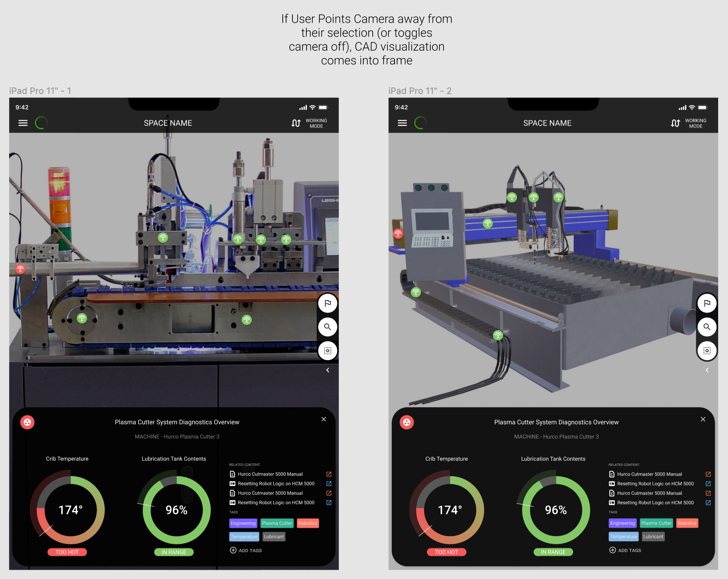728x579 pixels.
Task: Select Robotics tag in iPad frame 2
Action: coord(687,523)
